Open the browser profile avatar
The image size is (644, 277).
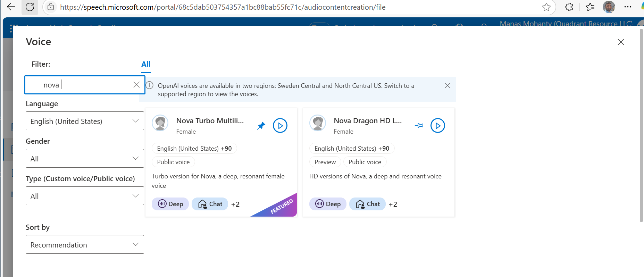click(609, 7)
